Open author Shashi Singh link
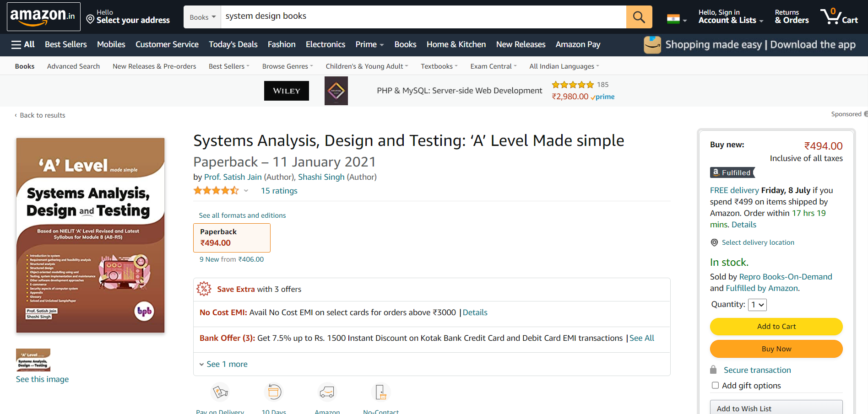Image resolution: width=868 pixels, height=414 pixels. (321, 177)
